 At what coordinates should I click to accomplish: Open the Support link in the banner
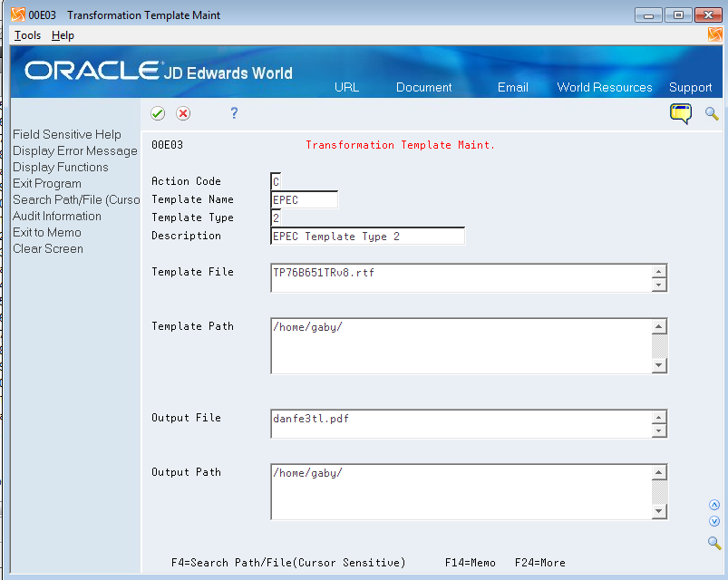[691, 88]
